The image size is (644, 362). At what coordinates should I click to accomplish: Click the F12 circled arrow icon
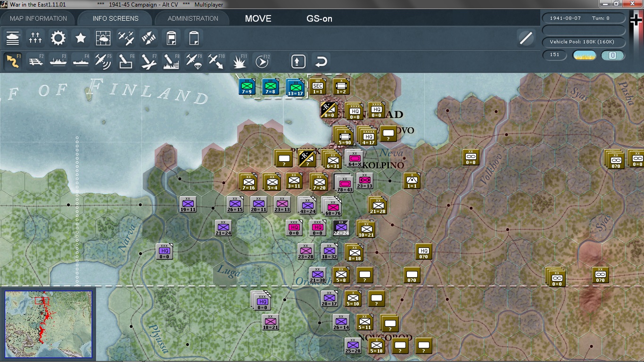[x=262, y=61]
